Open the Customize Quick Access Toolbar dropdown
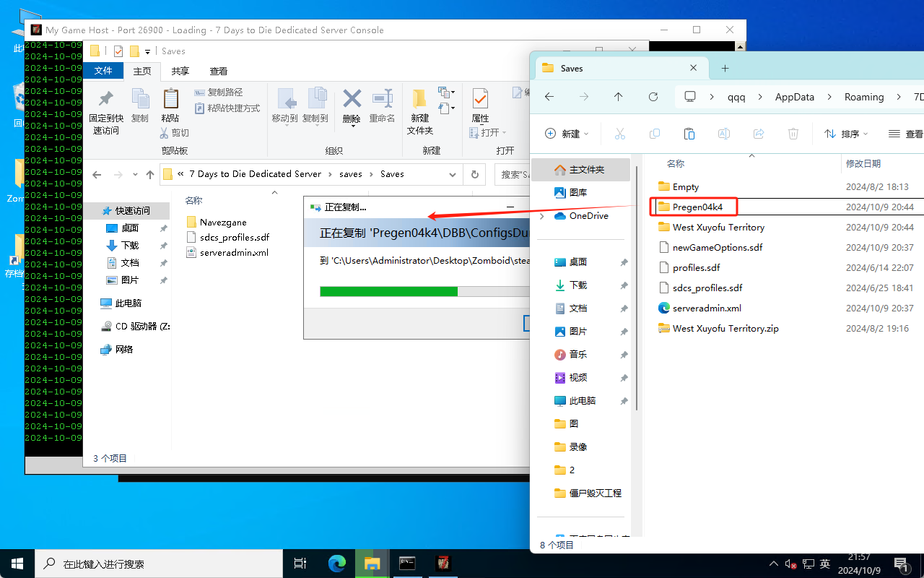This screenshot has width=924, height=578. pos(148,51)
